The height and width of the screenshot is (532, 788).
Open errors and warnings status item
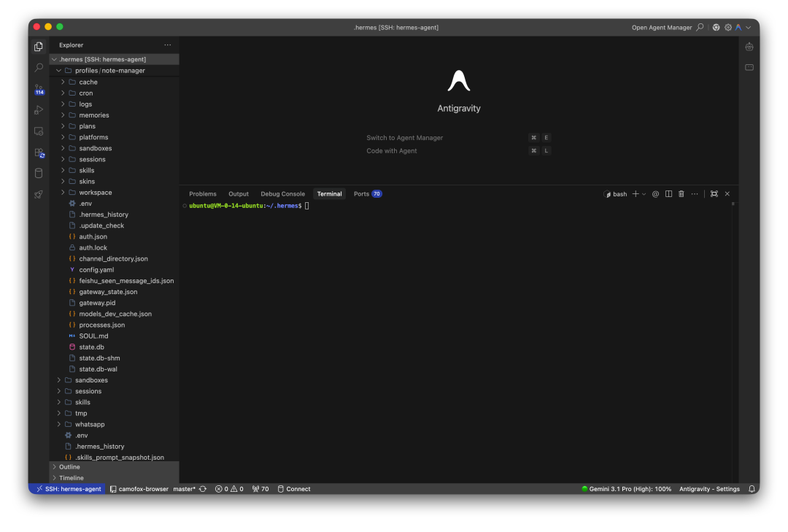[x=229, y=489]
